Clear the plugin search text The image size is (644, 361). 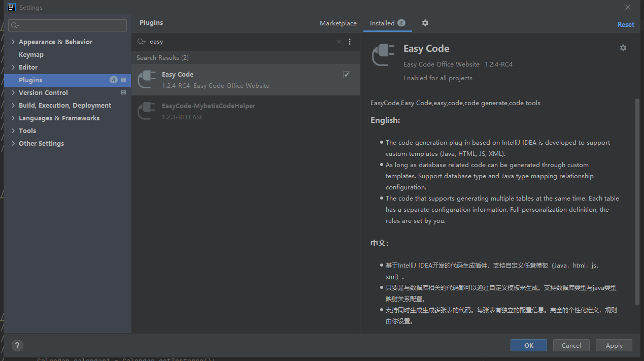click(x=339, y=42)
